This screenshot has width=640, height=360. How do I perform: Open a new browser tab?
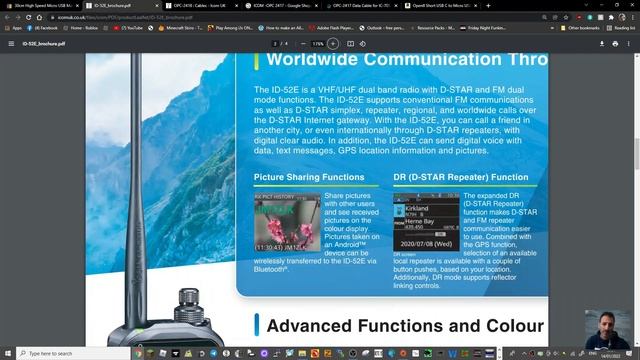488,6
